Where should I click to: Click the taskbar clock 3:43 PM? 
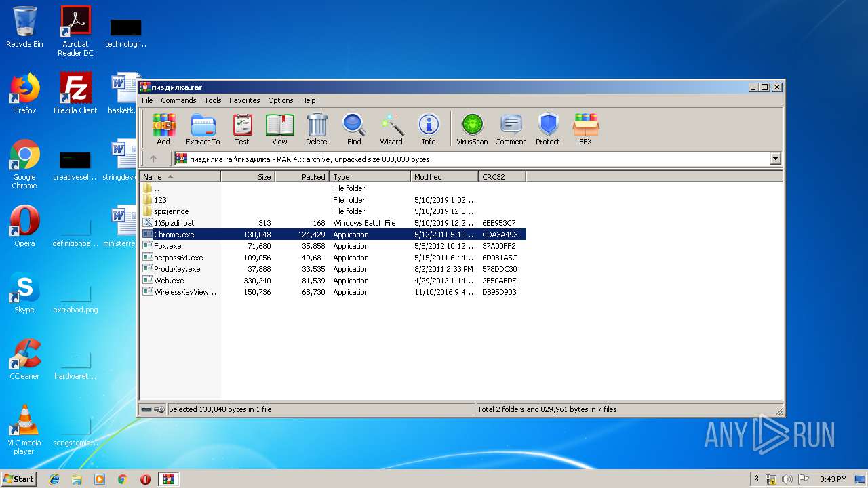point(833,479)
